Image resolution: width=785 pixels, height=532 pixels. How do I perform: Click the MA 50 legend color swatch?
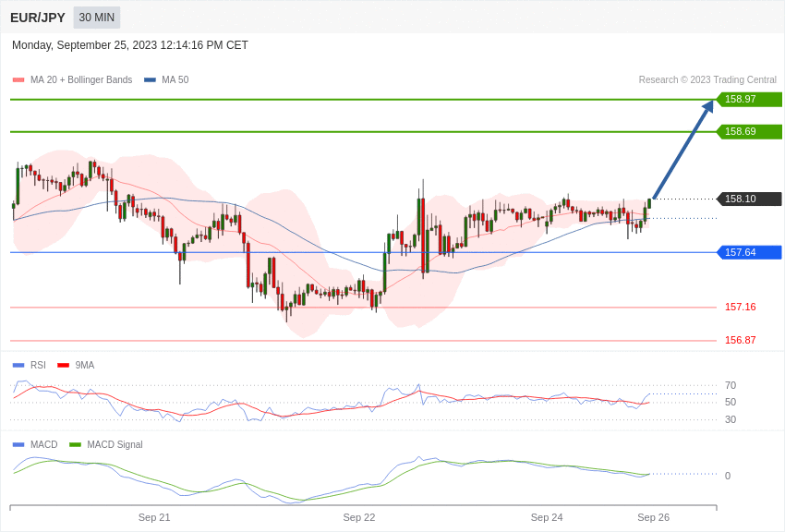150,80
